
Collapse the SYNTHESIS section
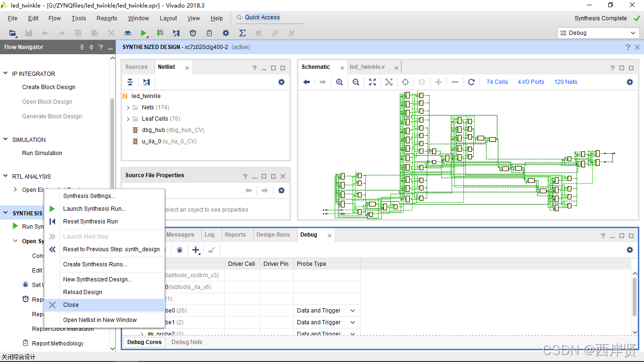coord(6,213)
